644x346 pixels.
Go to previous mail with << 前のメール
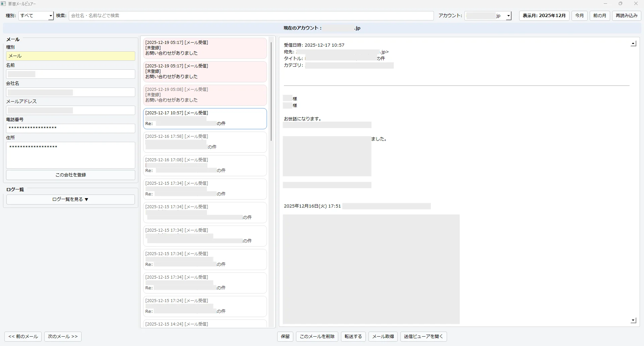23,337
